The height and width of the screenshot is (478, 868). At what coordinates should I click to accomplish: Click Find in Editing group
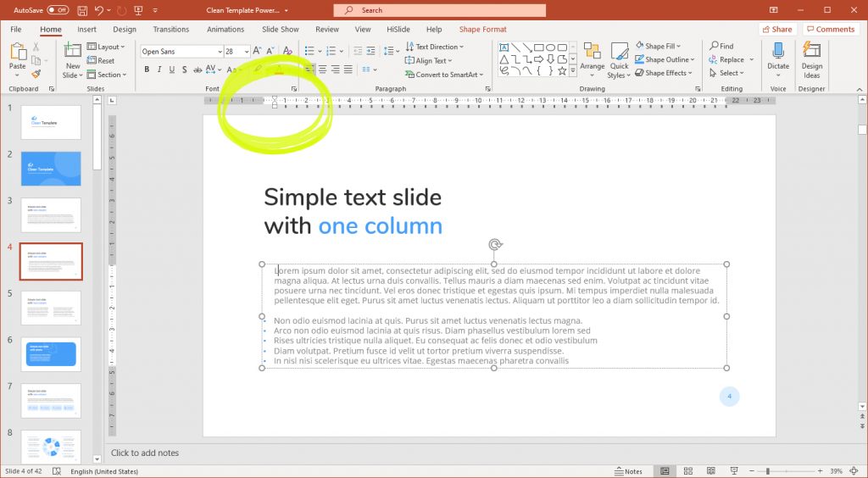pos(721,46)
